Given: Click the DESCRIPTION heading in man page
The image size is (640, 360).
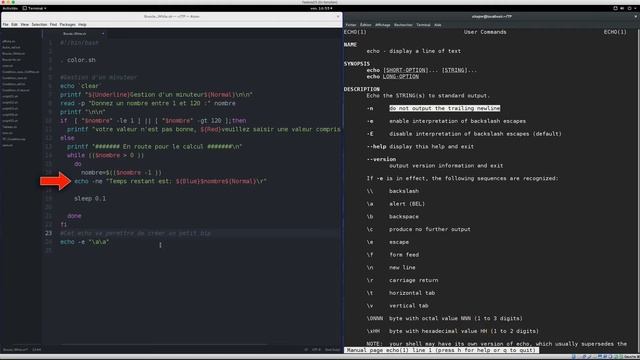Looking at the screenshot, I should pyautogui.click(x=362, y=89).
